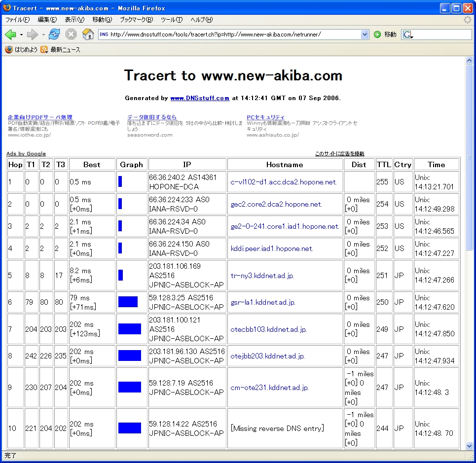
Task: Click the www.ashisuto.co.jp/ ad URL text
Action: pos(273,135)
